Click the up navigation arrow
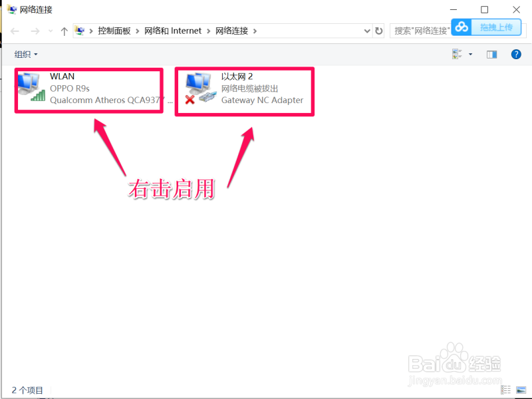Image resolution: width=532 pixels, height=399 pixels. tap(64, 31)
